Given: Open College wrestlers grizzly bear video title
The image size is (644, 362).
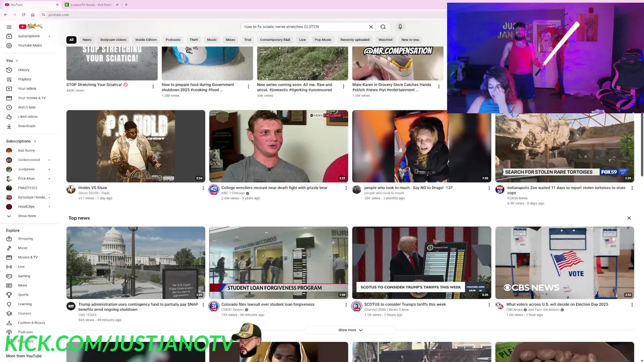Looking at the screenshot, I should (x=274, y=188).
